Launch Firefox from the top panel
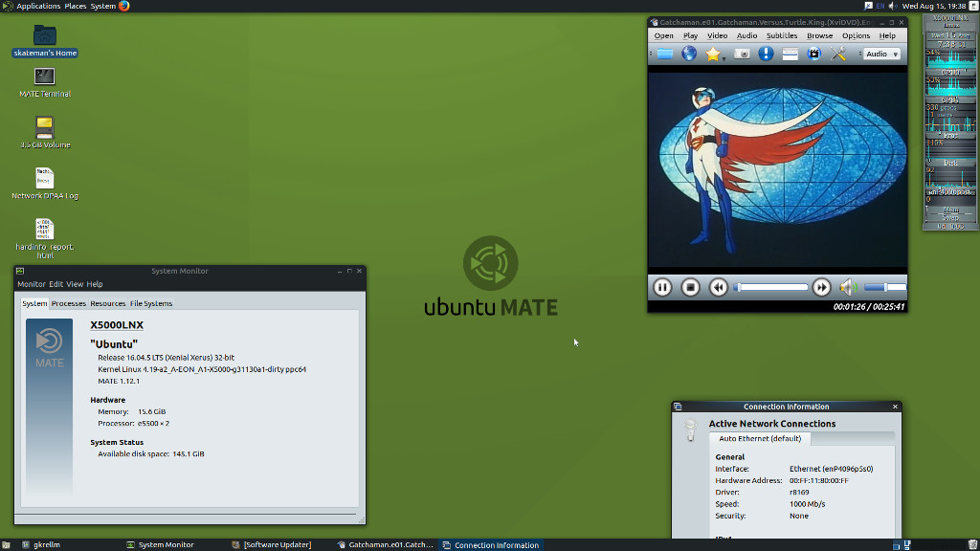Screen dimensions: 980x551 (123, 7)
